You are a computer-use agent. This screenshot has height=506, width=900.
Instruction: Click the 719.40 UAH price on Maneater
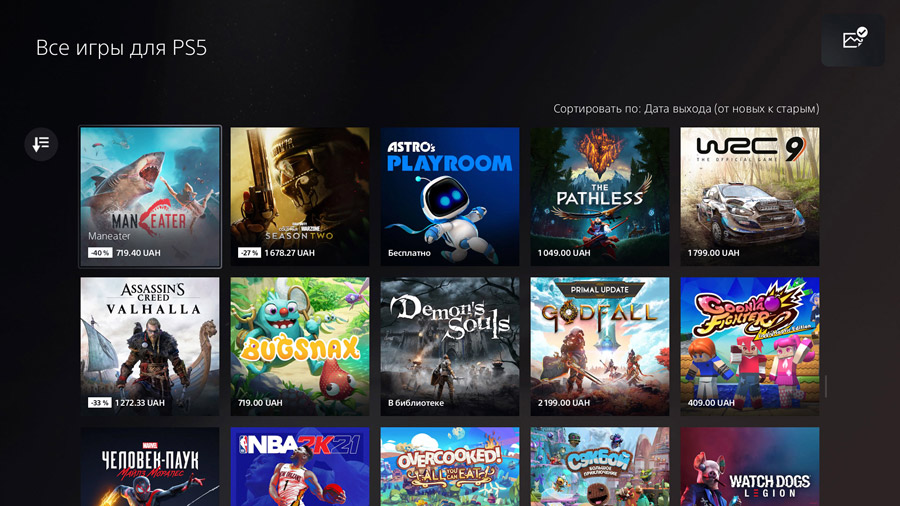(x=138, y=252)
